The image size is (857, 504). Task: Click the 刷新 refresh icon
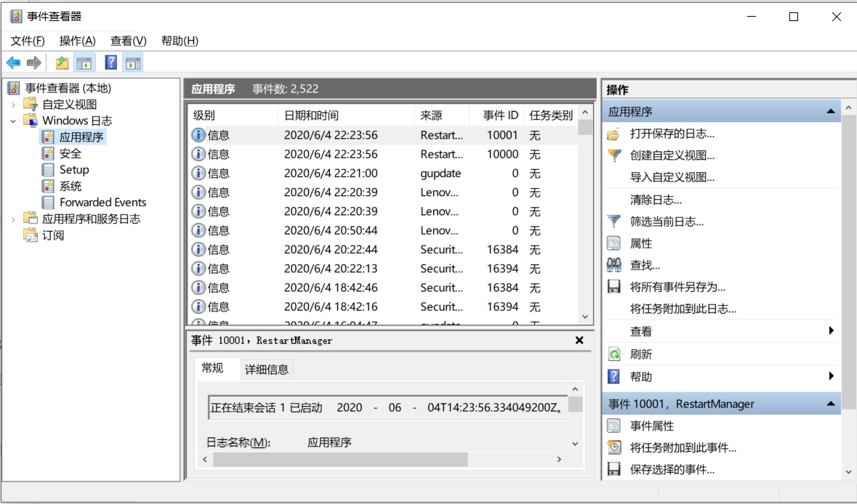613,354
